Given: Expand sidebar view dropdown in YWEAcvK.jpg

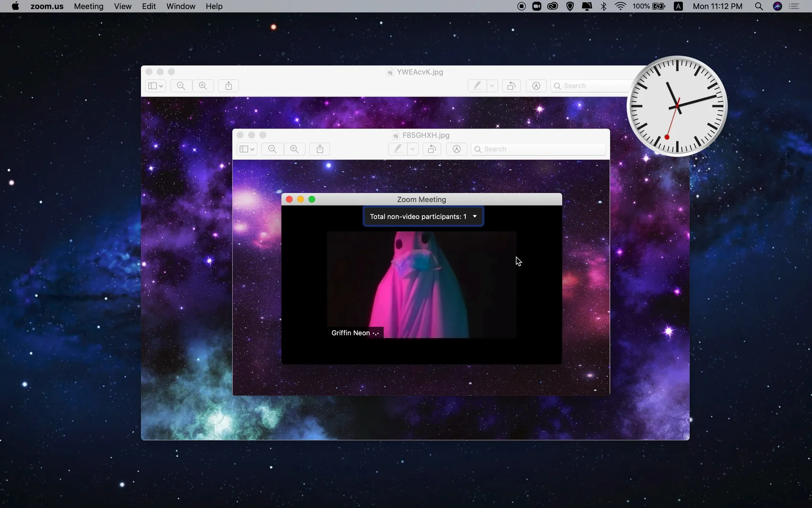Looking at the screenshot, I should click(155, 86).
